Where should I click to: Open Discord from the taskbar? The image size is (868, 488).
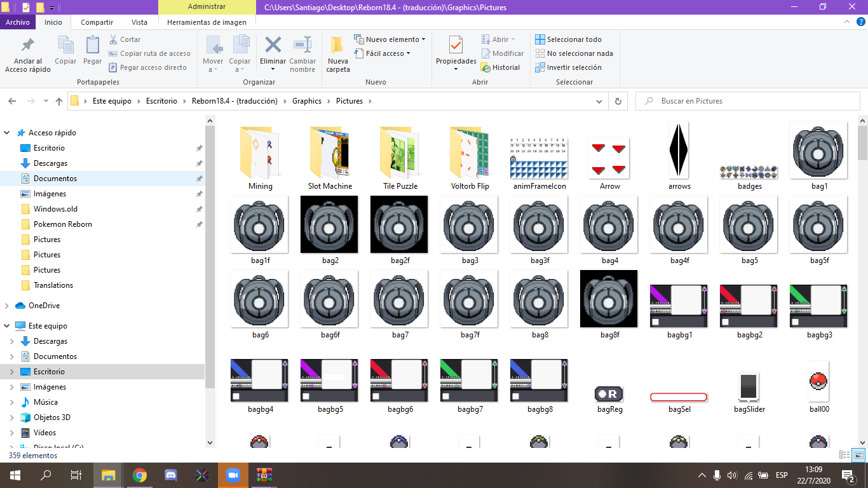coord(170,475)
